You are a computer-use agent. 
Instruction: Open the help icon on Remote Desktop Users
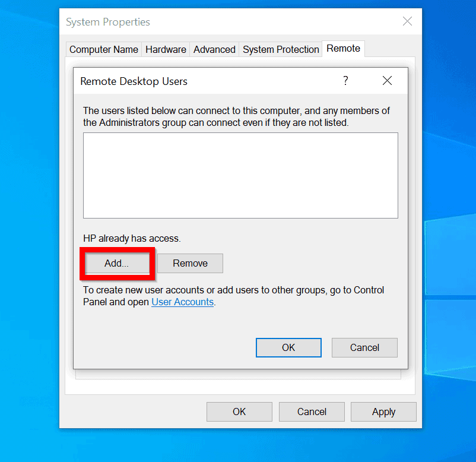tap(345, 81)
